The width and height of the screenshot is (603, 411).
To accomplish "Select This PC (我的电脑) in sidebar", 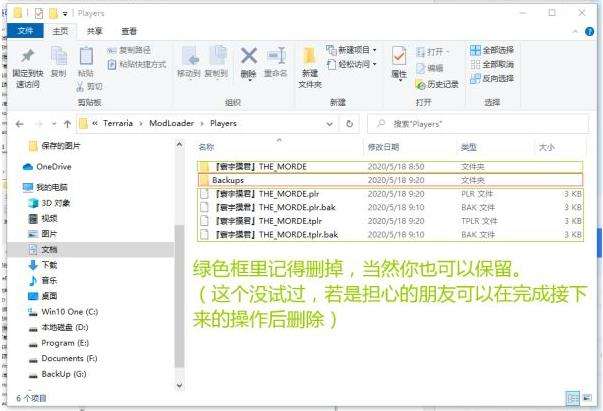I will coord(45,187).
